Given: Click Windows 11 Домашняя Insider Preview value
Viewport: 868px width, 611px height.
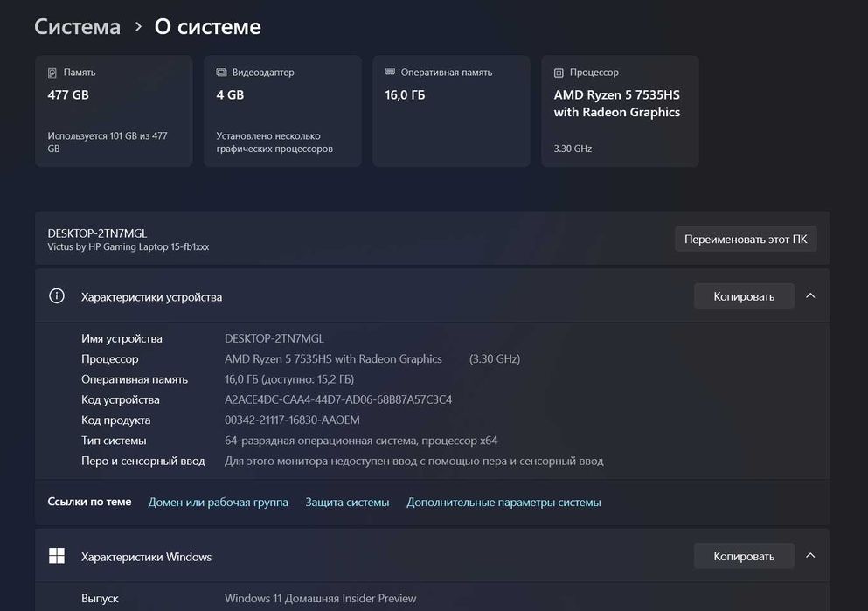Looking at the screenshot, I should [320, 598].
